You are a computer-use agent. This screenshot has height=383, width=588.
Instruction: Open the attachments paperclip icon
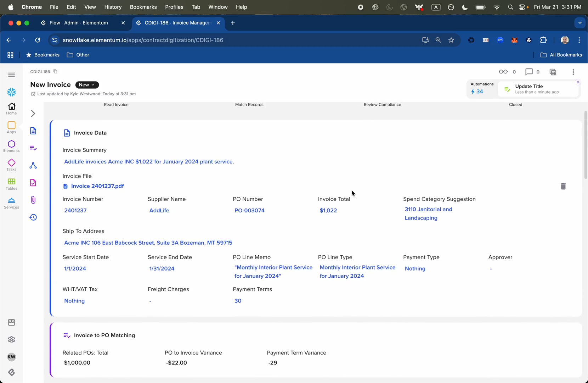[x=33, y=200]
